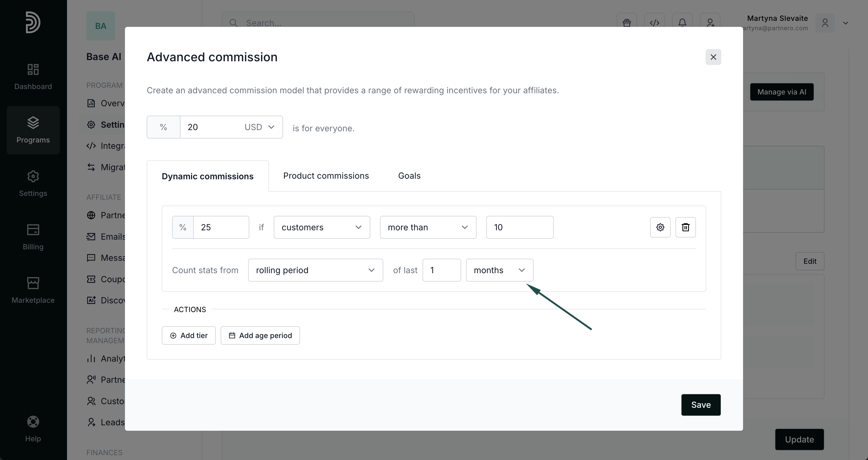Switch to Product commissions tab
868x460 pixels.
326,176
